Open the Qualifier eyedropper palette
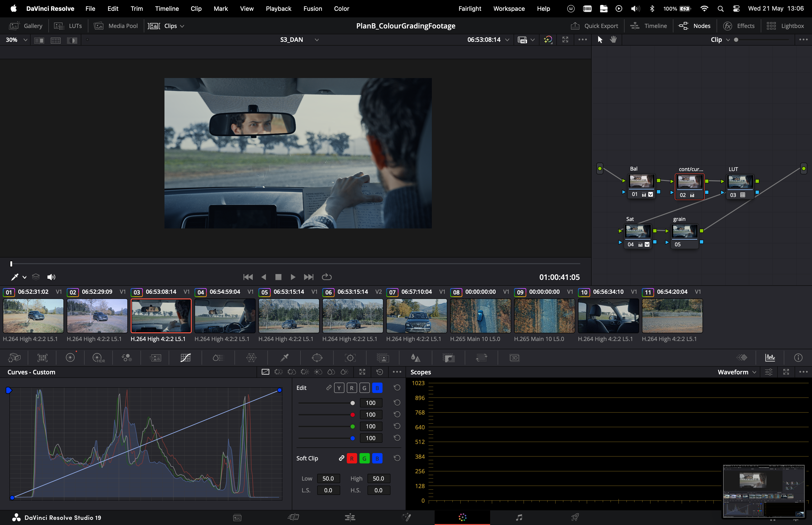This screenshot has height=525, width=812. point(284,358)
